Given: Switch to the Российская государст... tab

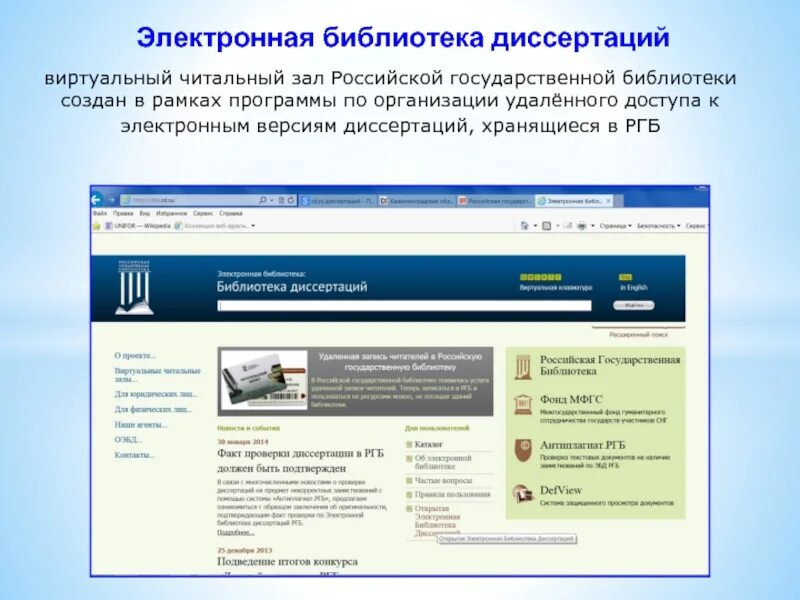Looking at the screenshot, I should [495, 201].
